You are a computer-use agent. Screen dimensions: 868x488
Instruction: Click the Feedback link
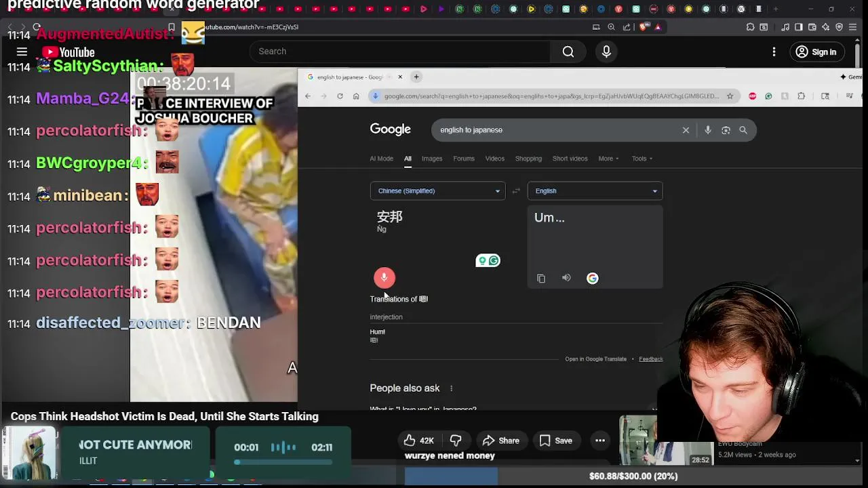[650, 359]
